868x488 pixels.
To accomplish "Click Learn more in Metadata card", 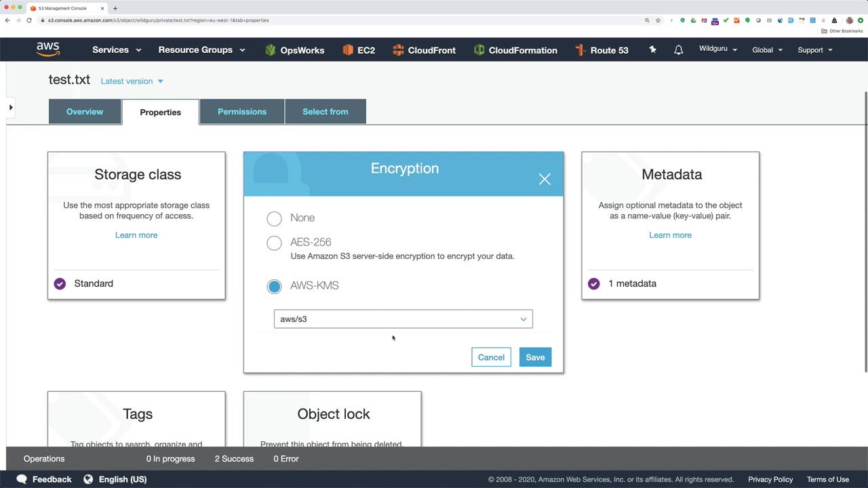I will coord(670,235).
